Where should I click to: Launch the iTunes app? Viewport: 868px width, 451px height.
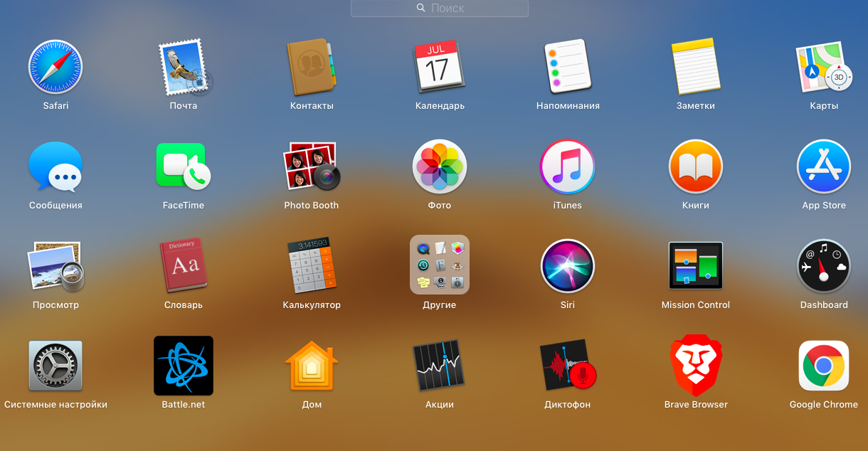[x=568, y=166]
